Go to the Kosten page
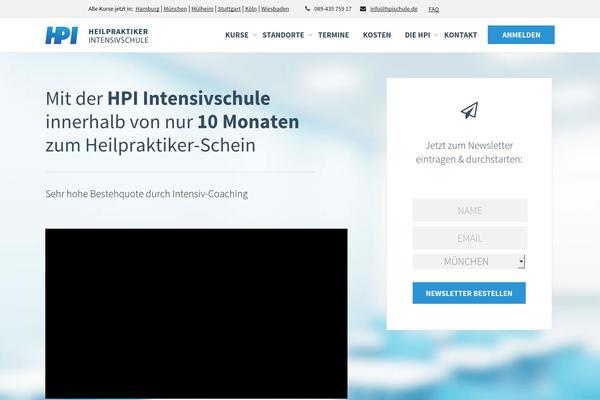This screenshot has width=600, height=400. tap(377, 35)
